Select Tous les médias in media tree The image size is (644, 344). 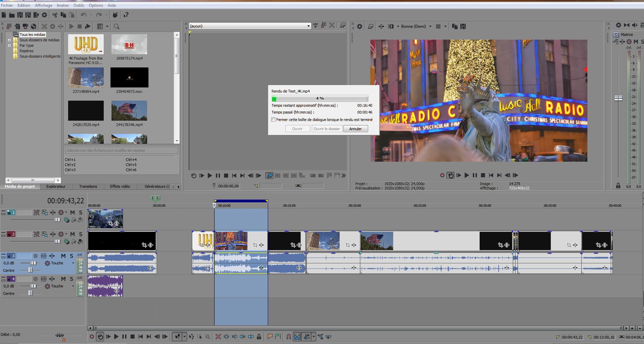click(32, 35)
